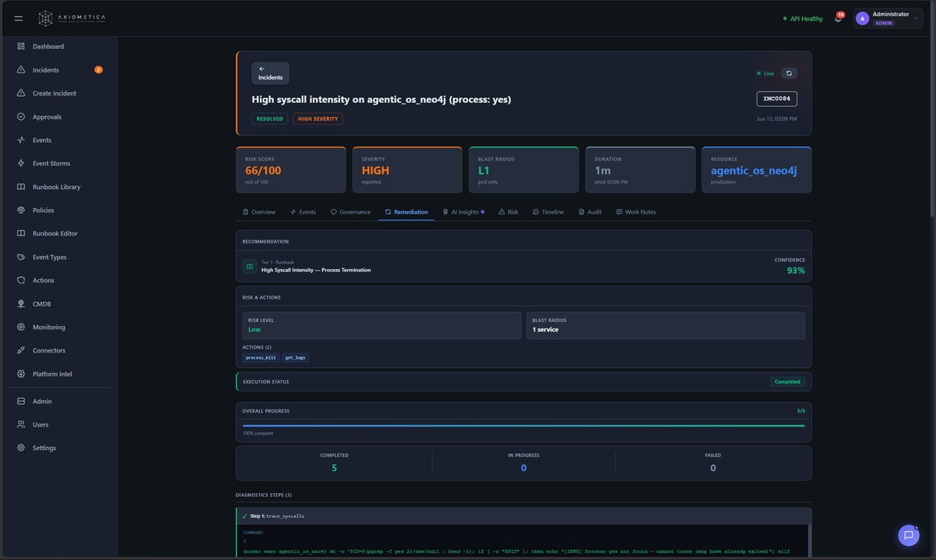The height and width of the screenshot is (560, 936).
Task: Click the refresh icon button next to Live
Action: point(789,73)
